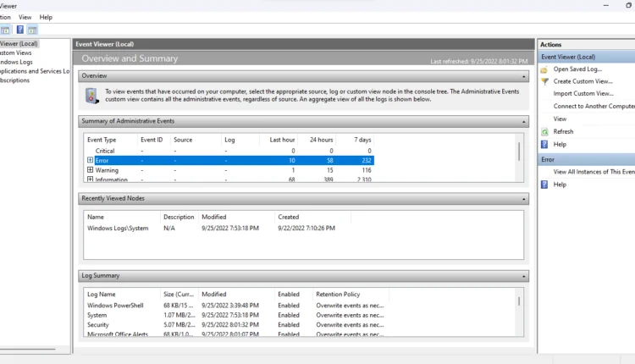Viewport: 635px width, 364px height.
Task: Click the Open Saved Log folder icon
Action: click(x=545, y=69)
